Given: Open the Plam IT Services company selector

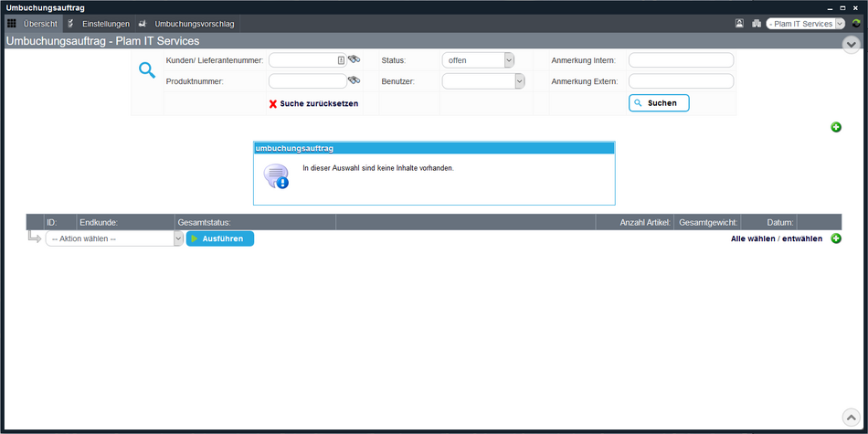Looking at the screenshot, I should [805, 24].
